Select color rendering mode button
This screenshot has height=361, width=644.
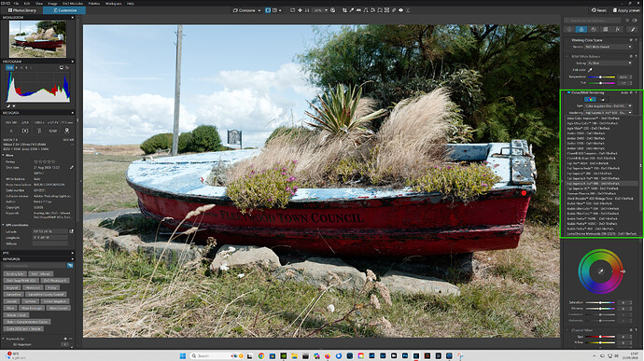pyautogui.click(x=590, y=99)
